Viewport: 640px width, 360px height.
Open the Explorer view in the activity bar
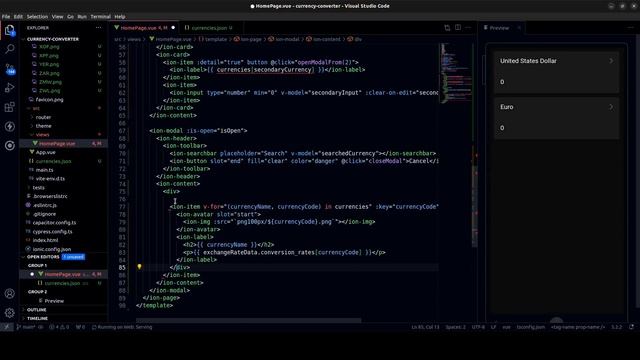pyautogui.click(x=9, y=30)
